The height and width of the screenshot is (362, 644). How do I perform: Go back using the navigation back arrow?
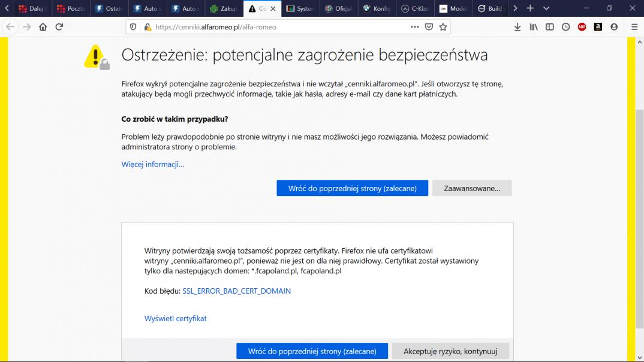[x=10, y=27]
